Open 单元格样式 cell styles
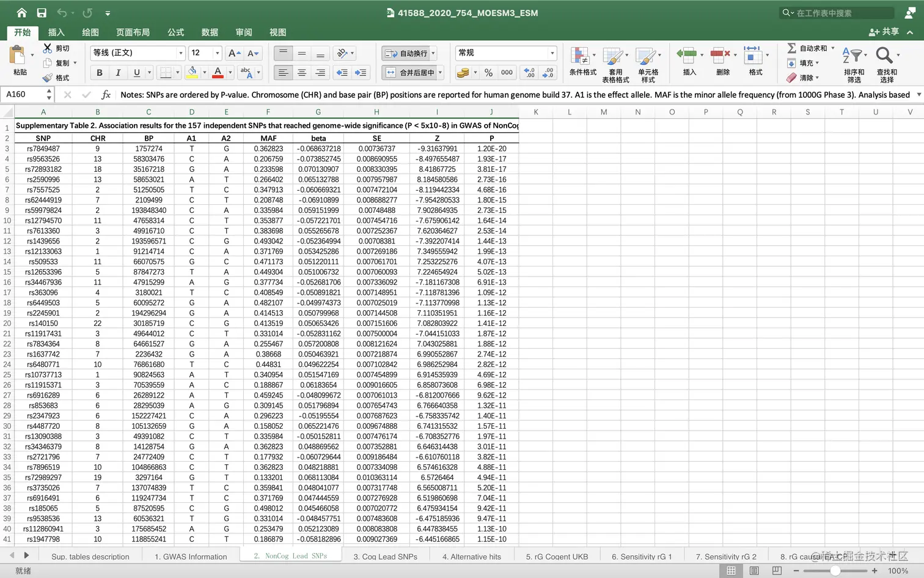The height and width of the screenshot is (578, 924). (648, 64)
